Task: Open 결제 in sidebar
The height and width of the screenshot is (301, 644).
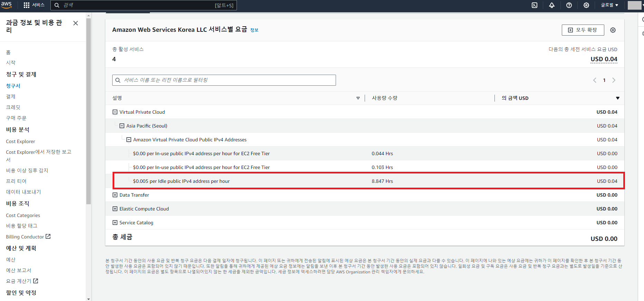Action: click(x=11, y=96)
